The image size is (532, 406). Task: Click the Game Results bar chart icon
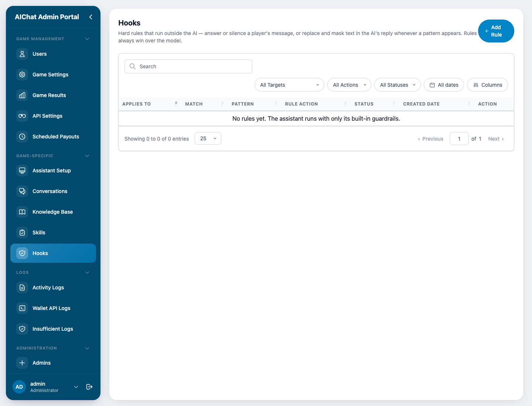pyautogui.click(x=22, y=95)
